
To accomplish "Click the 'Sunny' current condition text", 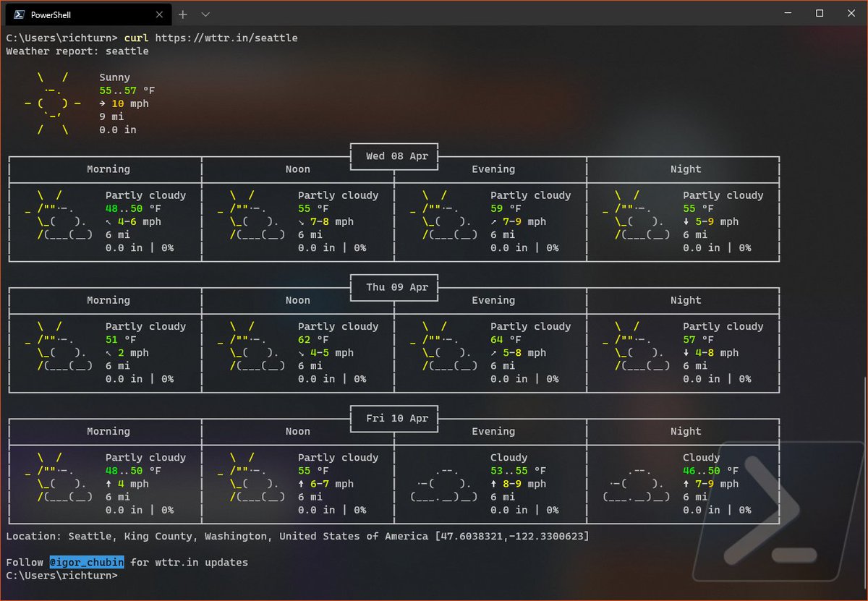I will (115, 77).
